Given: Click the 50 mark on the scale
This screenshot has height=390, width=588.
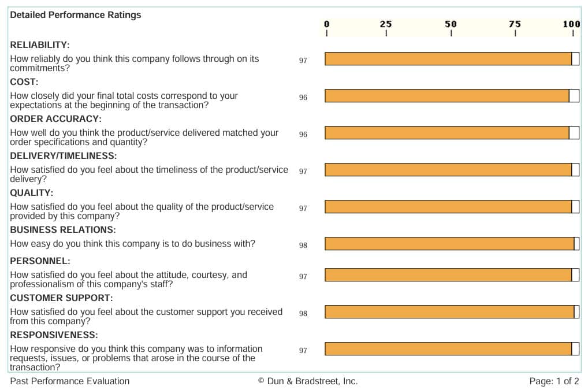Looking at the screenshot, I should [x=451, y=24].
